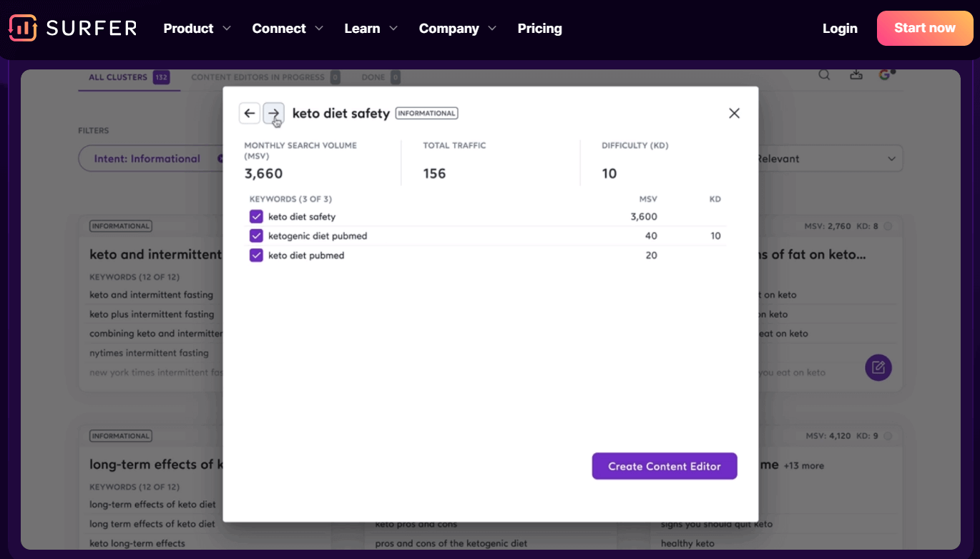Viewport: 980px width, 559px height.
Task: Go to previous cluster with back arrow
Action: (x=249, y=113)
